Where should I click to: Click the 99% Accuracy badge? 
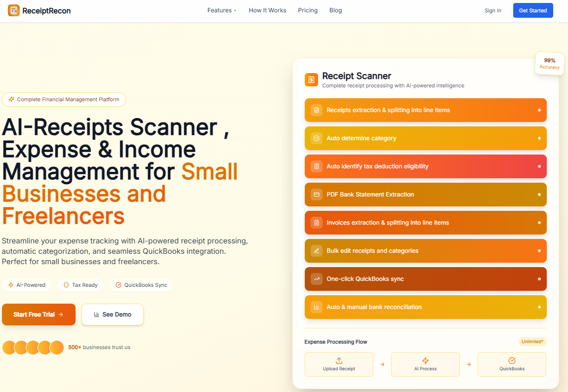549,63
